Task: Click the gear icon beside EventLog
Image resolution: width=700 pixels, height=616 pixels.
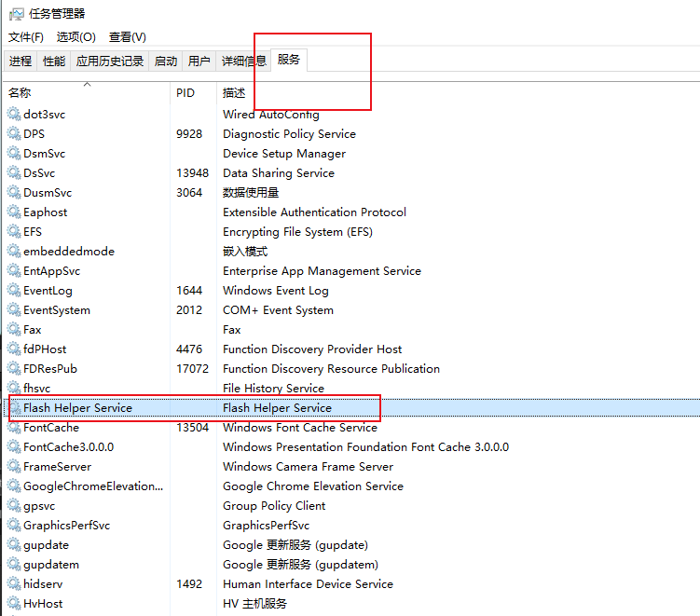Action: pyautogui.click(x=14, y=291)
